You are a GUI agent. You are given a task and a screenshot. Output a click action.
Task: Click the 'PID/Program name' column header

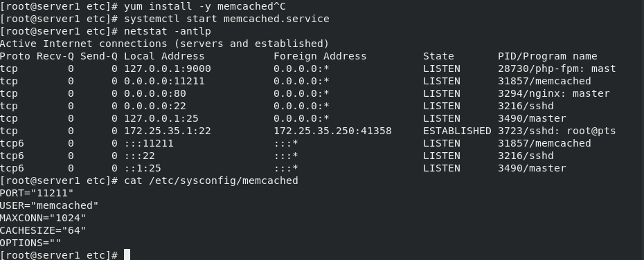click(x=548, y=56)
